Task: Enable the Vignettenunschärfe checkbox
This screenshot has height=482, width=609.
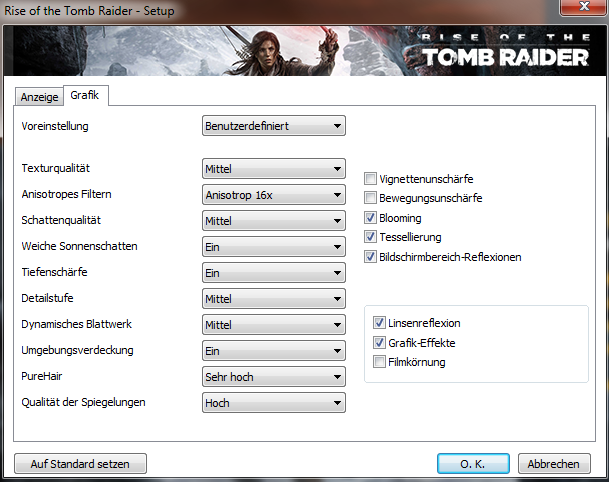Action: point(370,179)
